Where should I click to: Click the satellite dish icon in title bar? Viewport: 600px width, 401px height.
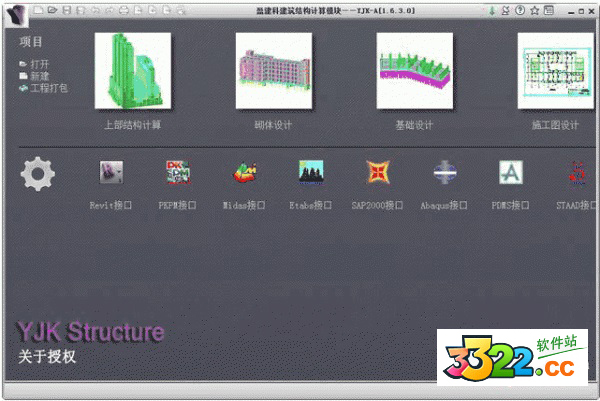coord(505,10)
